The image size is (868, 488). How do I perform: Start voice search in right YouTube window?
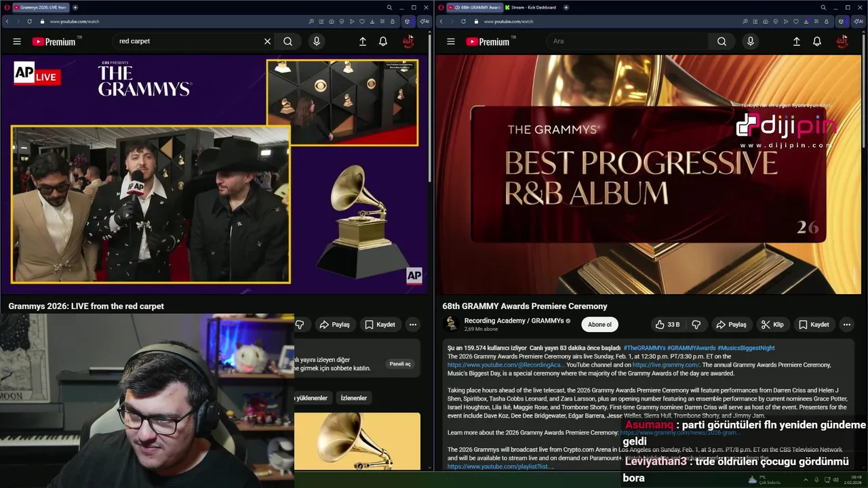750,41
